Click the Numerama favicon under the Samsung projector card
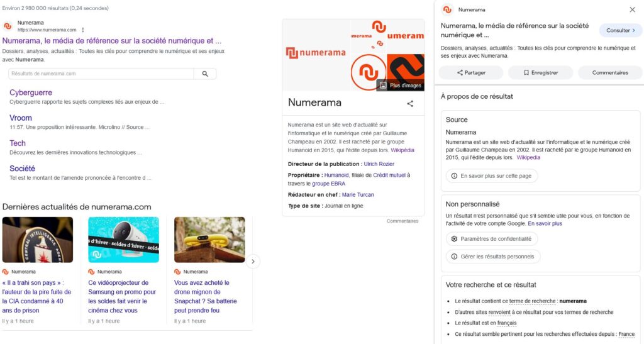 (x=91, y=272)
